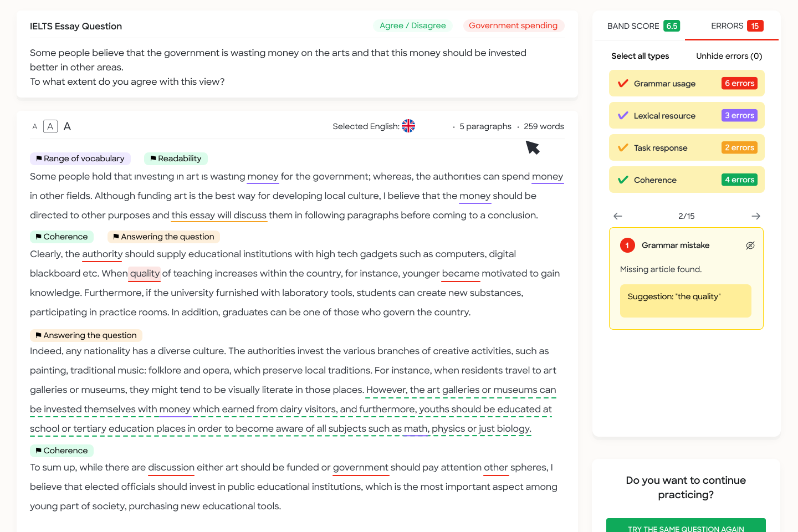Click the highlighted word "quality" in the essay

click(144, 273)
